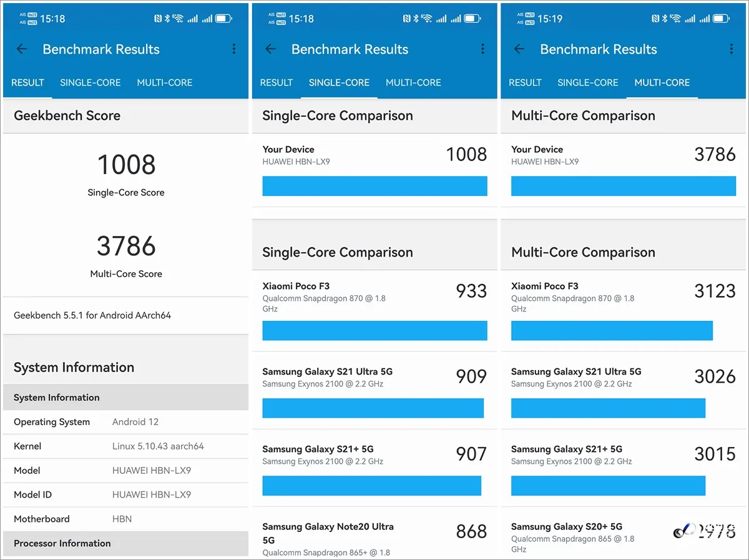Screen dimensions: 749x560
Task: Select active SINGLE-CORE tab on Single-Core Comparison screen
Action: point(339,82)
